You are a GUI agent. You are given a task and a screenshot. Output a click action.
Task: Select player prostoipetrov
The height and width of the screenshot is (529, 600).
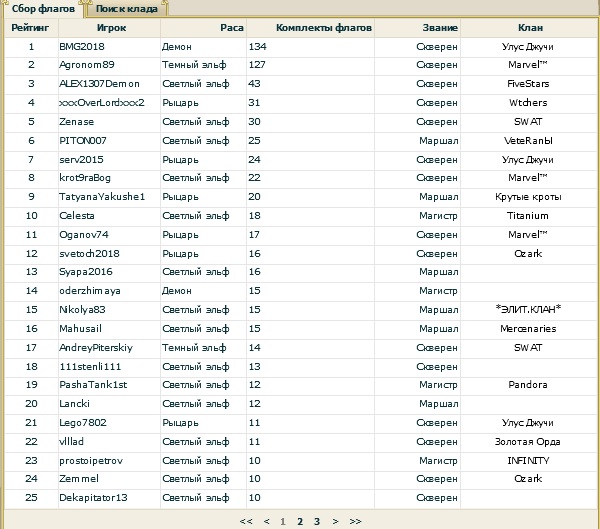click(x=91, y=460)
